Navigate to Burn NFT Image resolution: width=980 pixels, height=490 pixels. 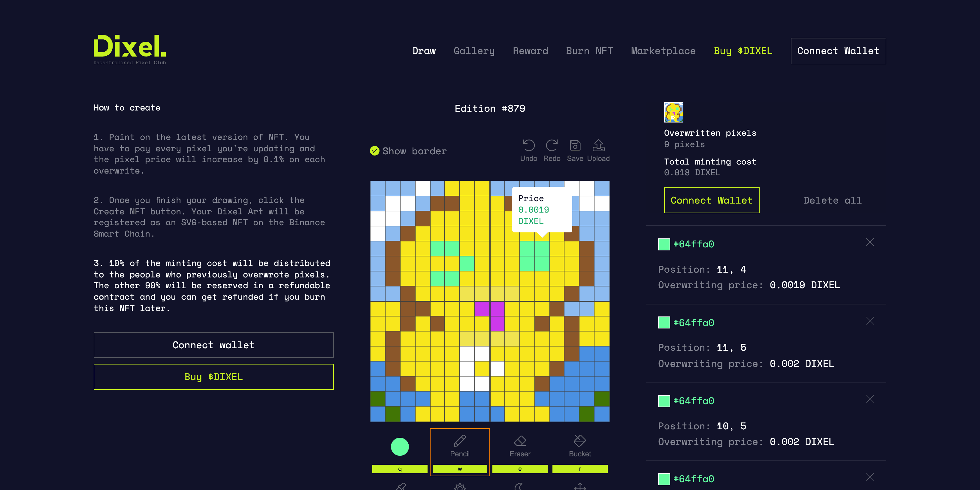click(589, 51)
